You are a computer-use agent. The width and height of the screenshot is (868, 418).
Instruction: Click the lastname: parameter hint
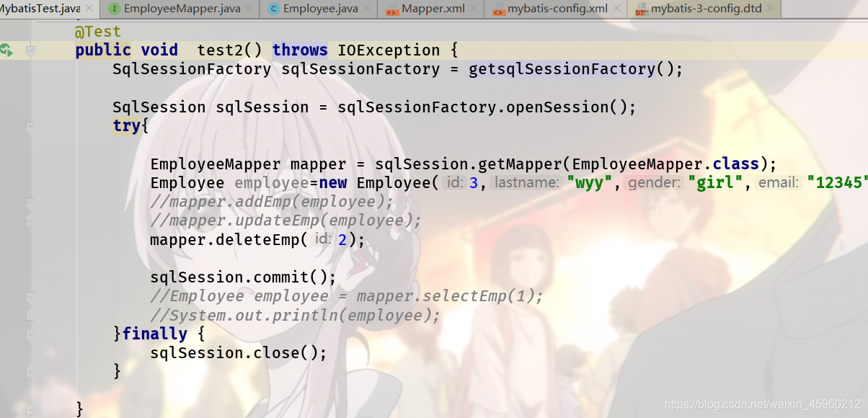tap(526, 183)
